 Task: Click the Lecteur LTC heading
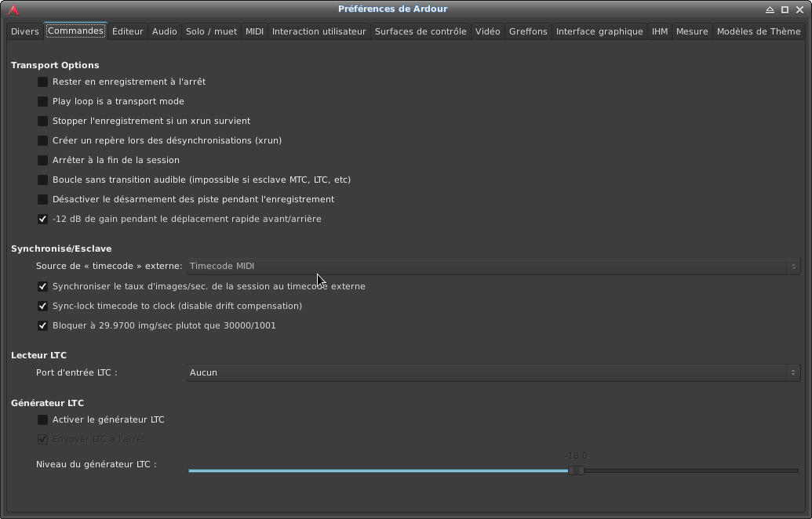(39, 355)
